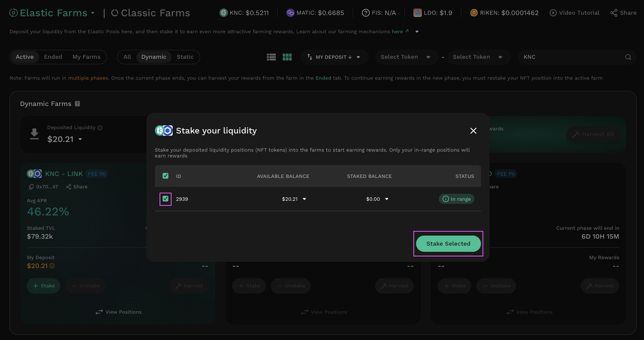Expand the $20.21 available balance arrow

pyautogui.click(x=304, y=199)
